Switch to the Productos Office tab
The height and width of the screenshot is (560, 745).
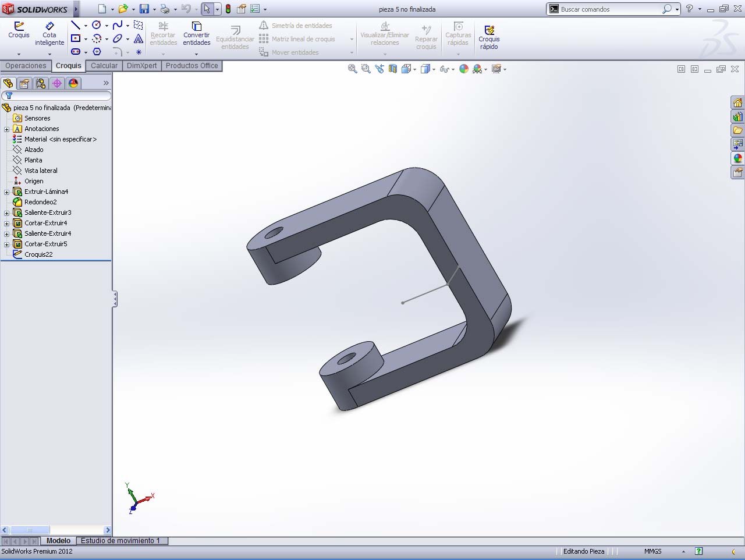click(191, 66)
